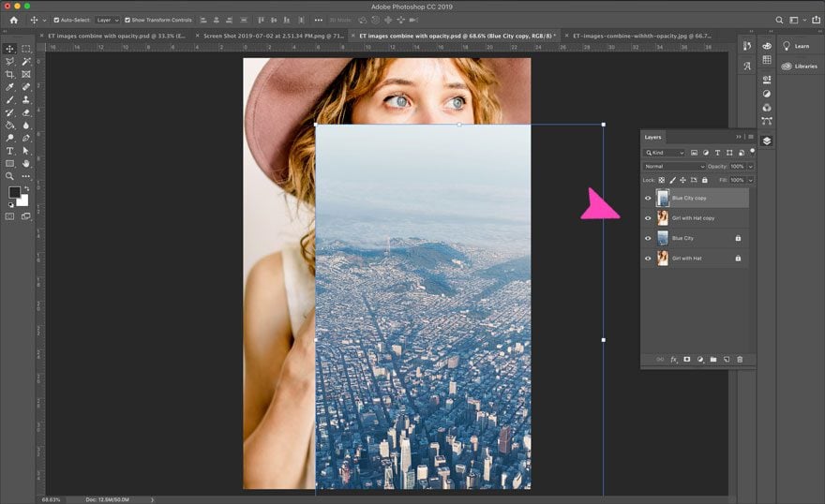Screen dimensions: 825x504
Task: Hide the Blue City copy layer
Action: (648, 198)
